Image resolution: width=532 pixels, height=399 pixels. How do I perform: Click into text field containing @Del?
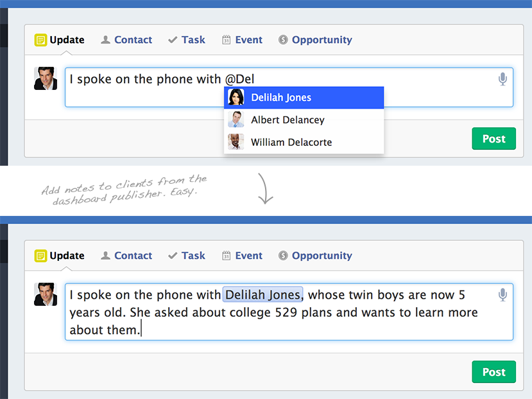289,87
